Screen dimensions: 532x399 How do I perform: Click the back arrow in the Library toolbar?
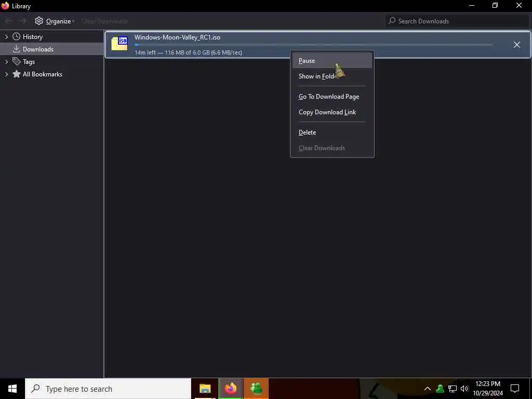tap(8, 21)
